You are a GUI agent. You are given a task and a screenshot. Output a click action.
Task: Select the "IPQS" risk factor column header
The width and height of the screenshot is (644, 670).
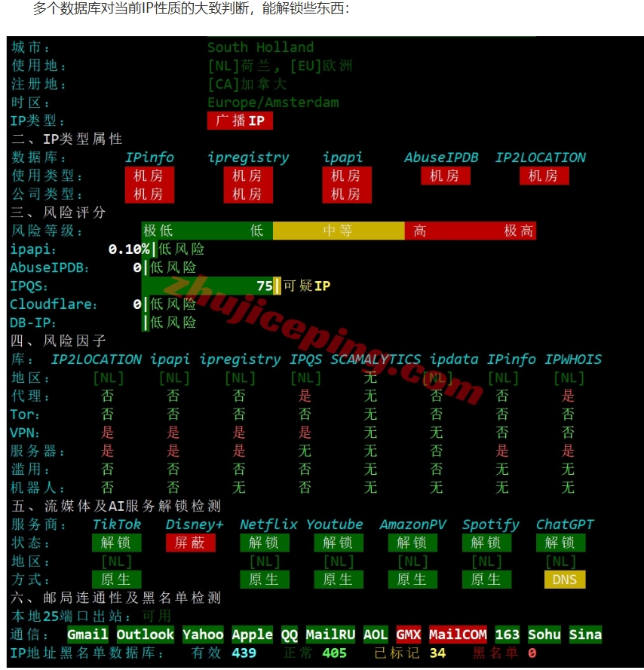305,359
